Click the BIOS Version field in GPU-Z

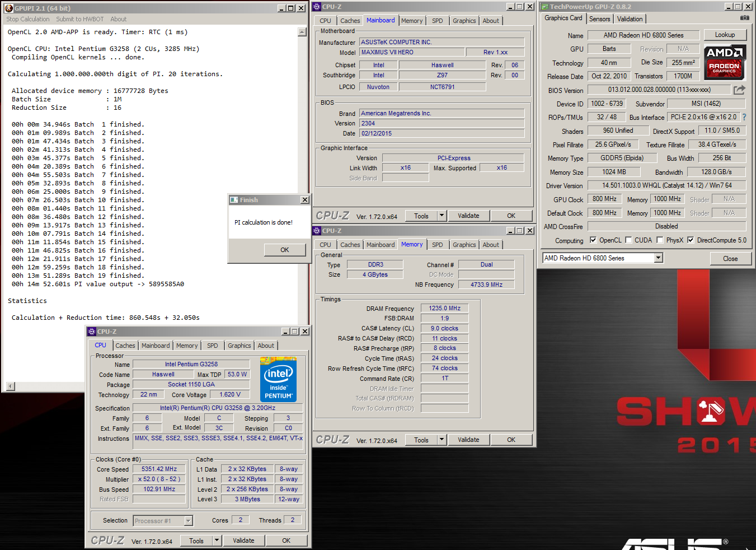coord(659,90)
